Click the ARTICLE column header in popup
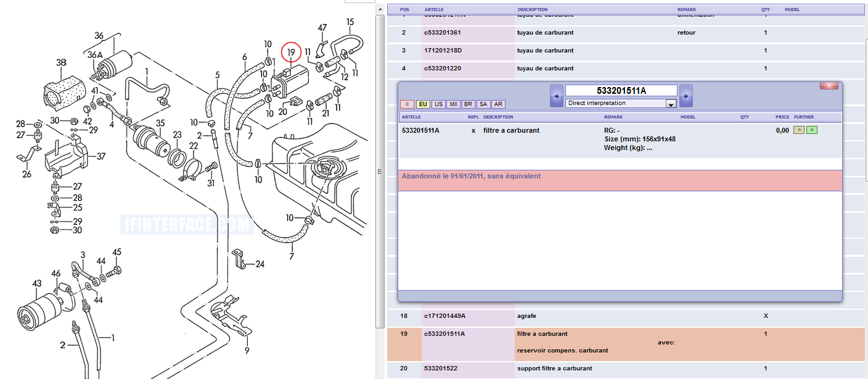Viewport: 868px width, 379px height. pos(411,117)
